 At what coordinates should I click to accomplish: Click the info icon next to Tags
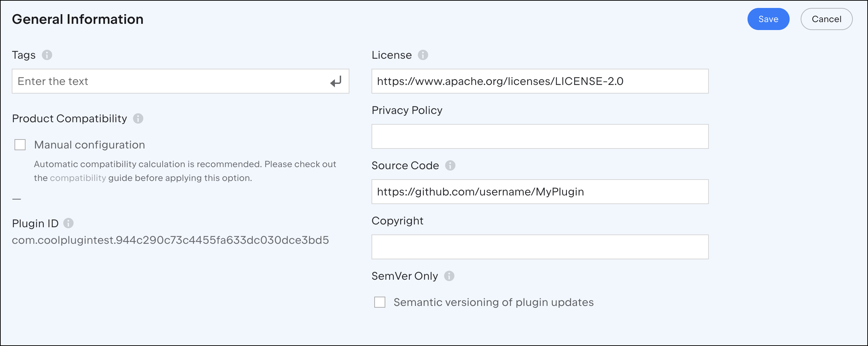coord(47,55)
